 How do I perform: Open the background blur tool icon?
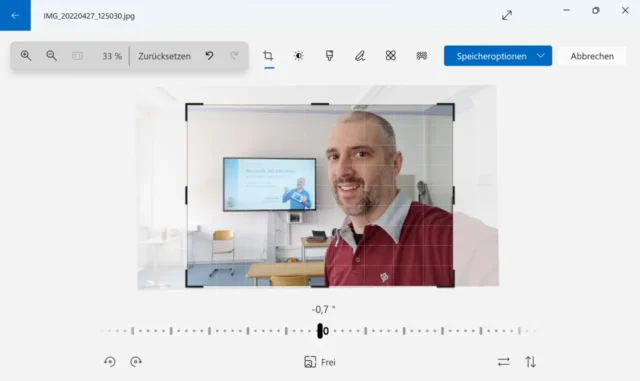click(x=422, y=56)
